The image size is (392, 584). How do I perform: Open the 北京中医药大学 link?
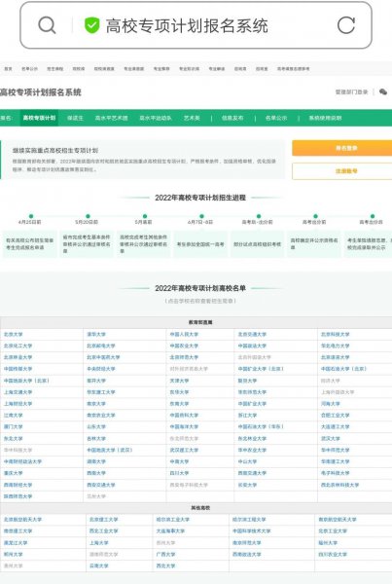pos(103,357)
